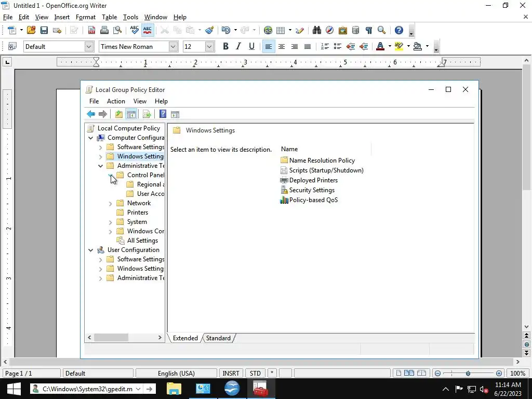Export directly as PDF
The height and width of the screenshot is (399, 532).
91,30
